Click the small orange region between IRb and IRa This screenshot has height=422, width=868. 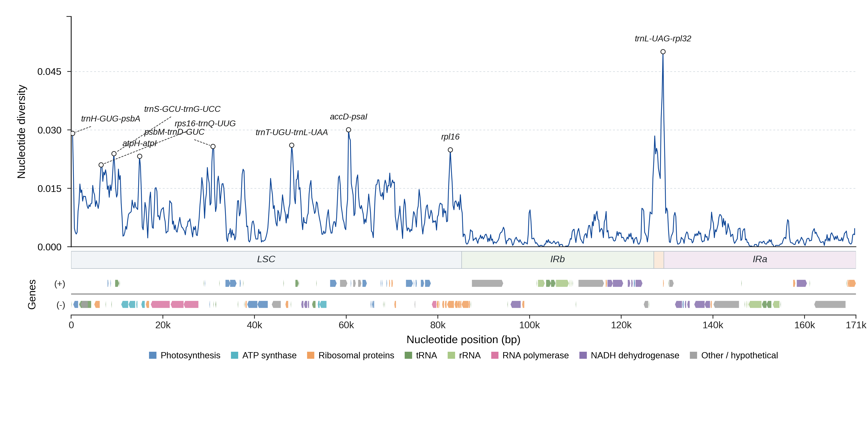(659, 260)
